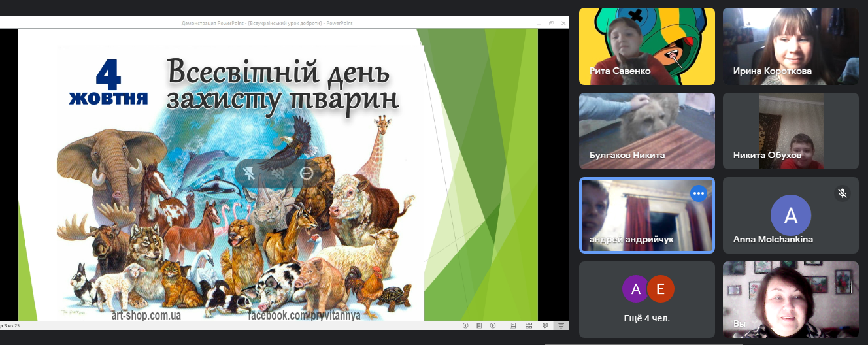Remove presentation with the circled minus icon
868x345 pixels.
point(306,173)
